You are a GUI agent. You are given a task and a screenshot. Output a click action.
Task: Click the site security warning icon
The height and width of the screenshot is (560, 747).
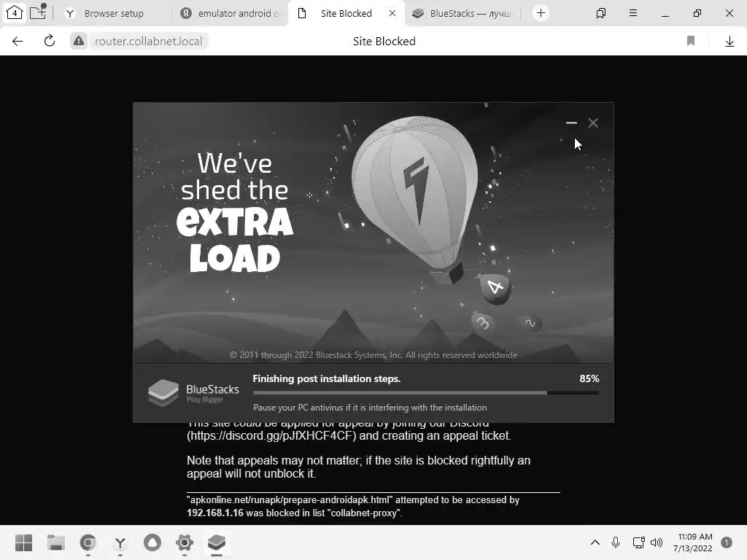click(x=79, y=42)
